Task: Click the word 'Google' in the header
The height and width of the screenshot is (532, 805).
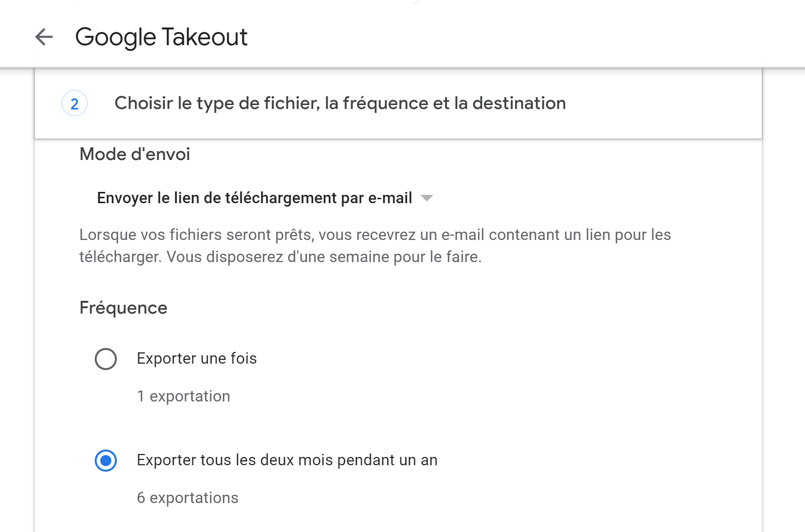Action: pos(115,37)
